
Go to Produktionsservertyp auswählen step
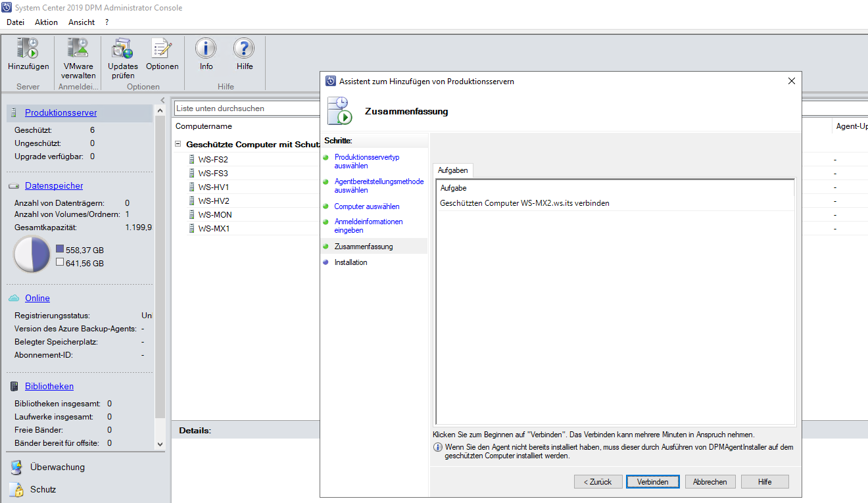click(366, 162)
